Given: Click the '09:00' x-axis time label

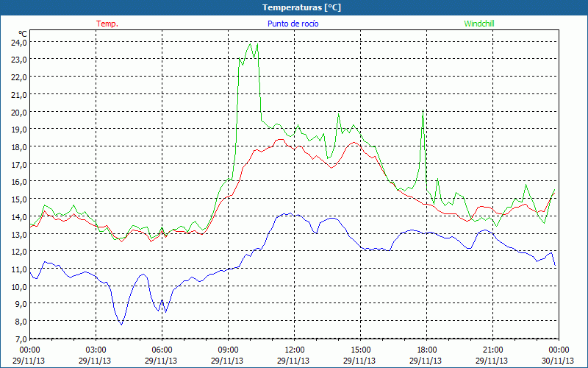Looking at the screenshot, I should (x=228, y=350).
